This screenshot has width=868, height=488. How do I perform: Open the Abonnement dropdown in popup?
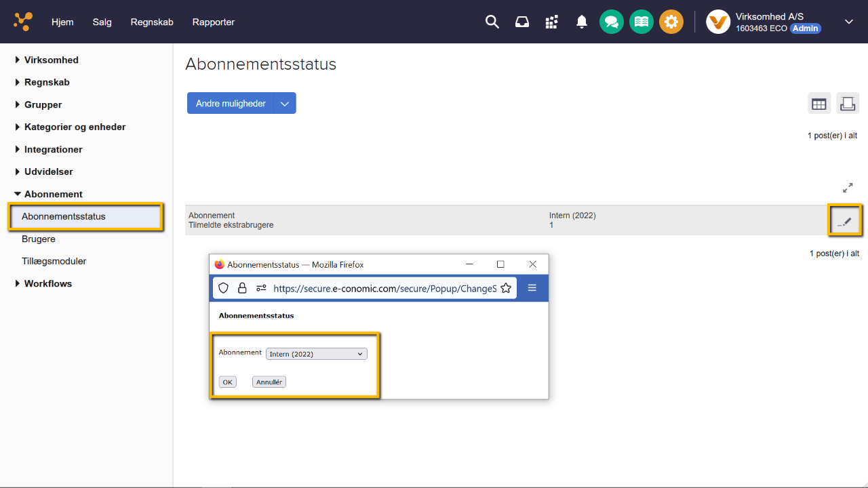(317, 354)
